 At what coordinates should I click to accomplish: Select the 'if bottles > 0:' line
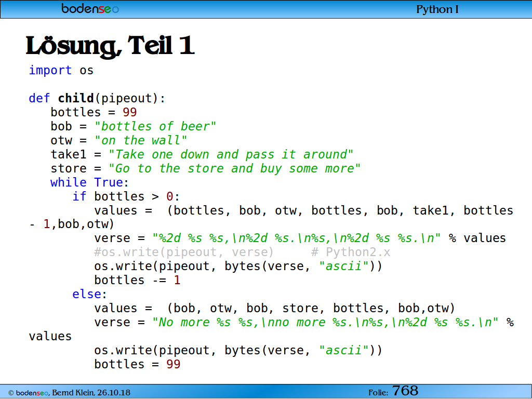[x=126, y=196]
